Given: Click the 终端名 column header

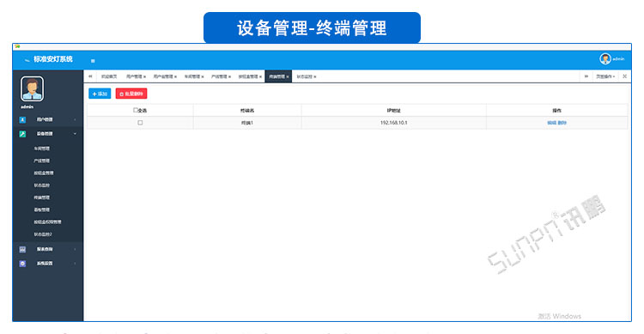Looking at the screenshot, I should pyautogui.click(x=247, y=111).
